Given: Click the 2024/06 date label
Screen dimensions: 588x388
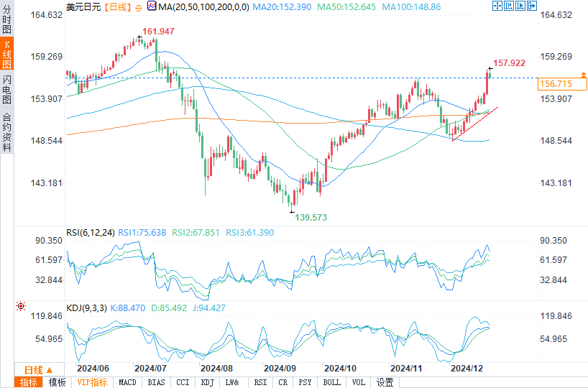Looking at the screenshot, I should point(93,369).
